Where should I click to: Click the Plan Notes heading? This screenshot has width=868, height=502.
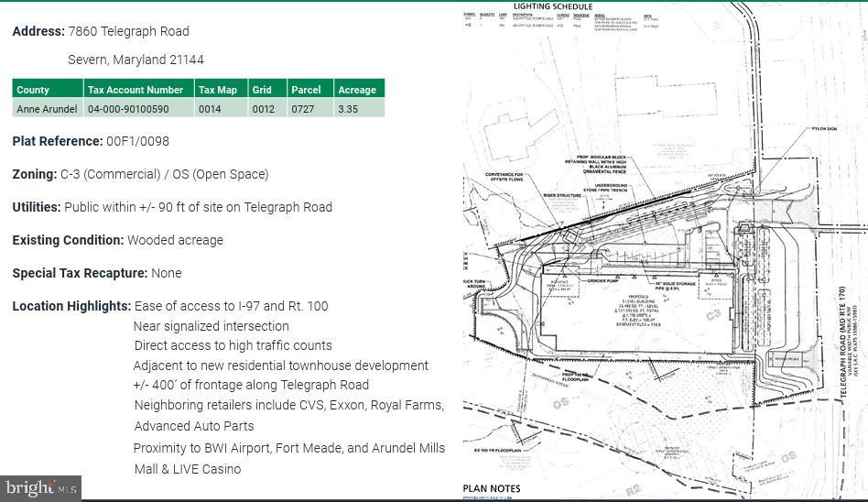coord(492,489)
